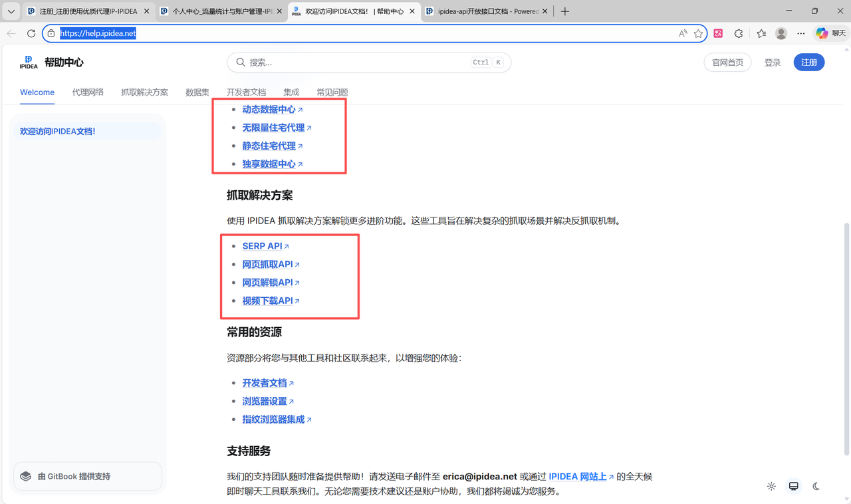Click the blue 注册 button
The width and height of the screenshot is (851, 504).
point(809,63)
